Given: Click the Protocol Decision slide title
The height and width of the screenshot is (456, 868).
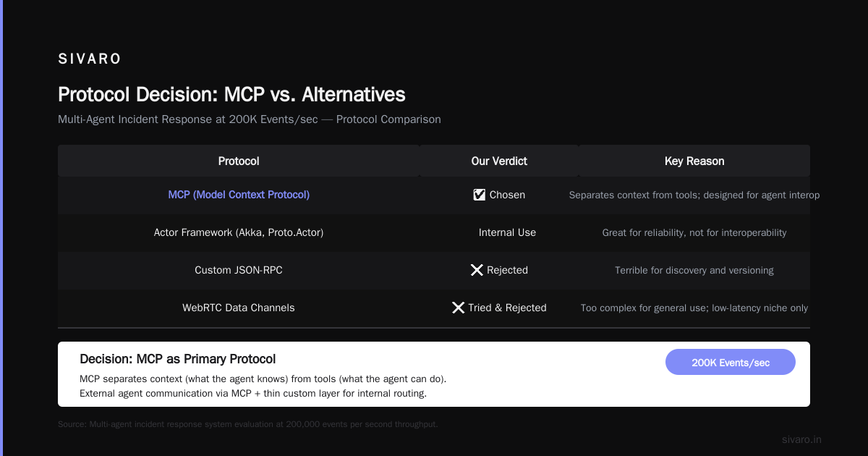Looking at the screenshot, I should (x=231, y=95).
